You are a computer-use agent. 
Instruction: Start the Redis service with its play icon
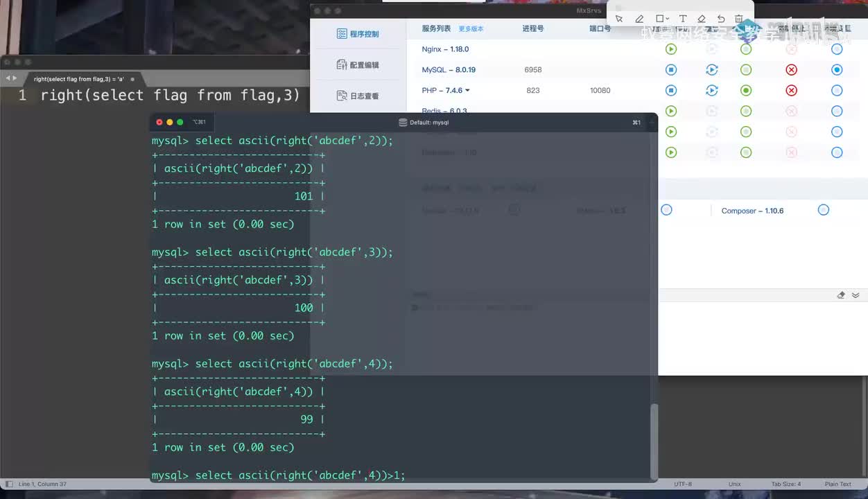(671, 111)
